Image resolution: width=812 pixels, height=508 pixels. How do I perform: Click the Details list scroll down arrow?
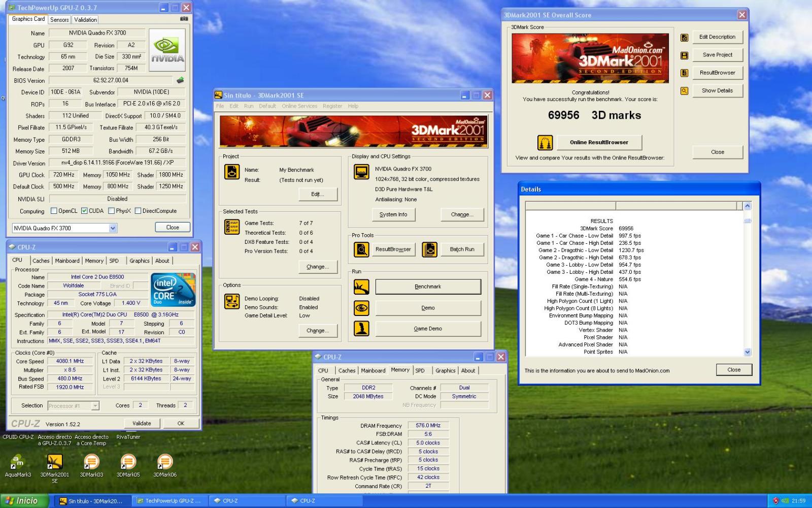tap(747, 352)
